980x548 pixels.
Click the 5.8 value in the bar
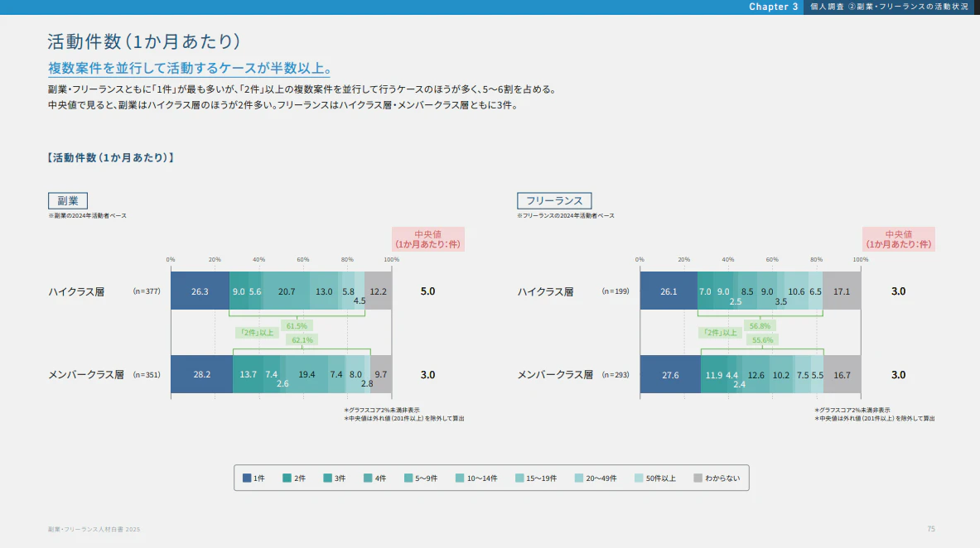[348, 292]
